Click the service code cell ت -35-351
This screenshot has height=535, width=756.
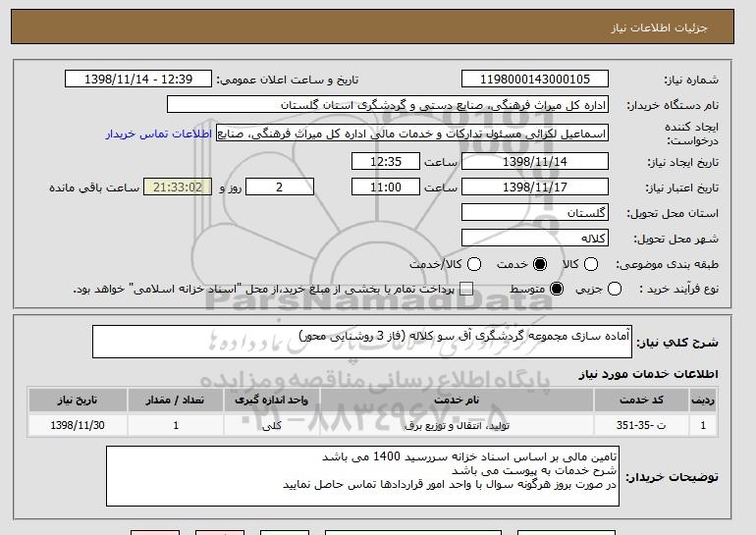tap(641, 426)
